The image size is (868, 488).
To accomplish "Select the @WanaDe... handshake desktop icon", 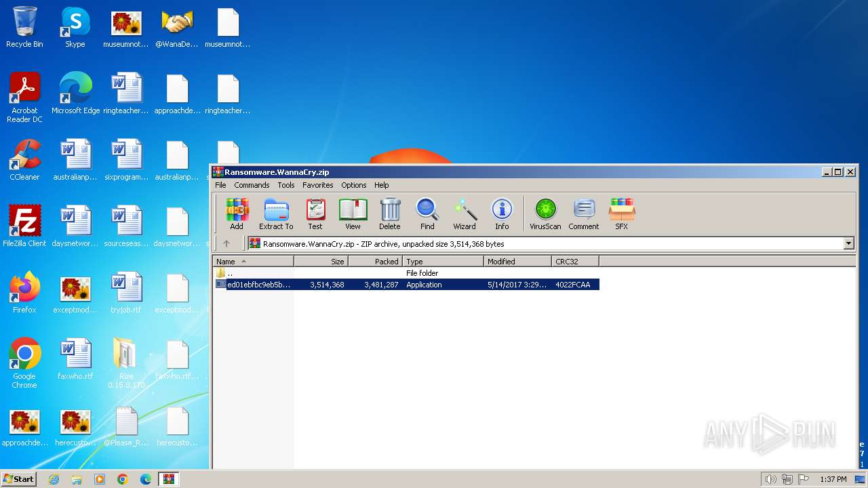I will pos(177,27).
